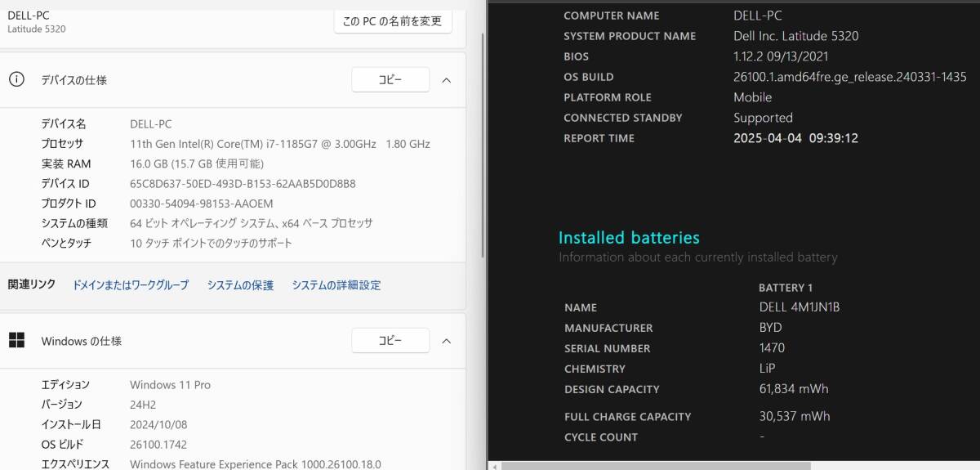Click the Windows logo icon in specifications

(16, 340)
